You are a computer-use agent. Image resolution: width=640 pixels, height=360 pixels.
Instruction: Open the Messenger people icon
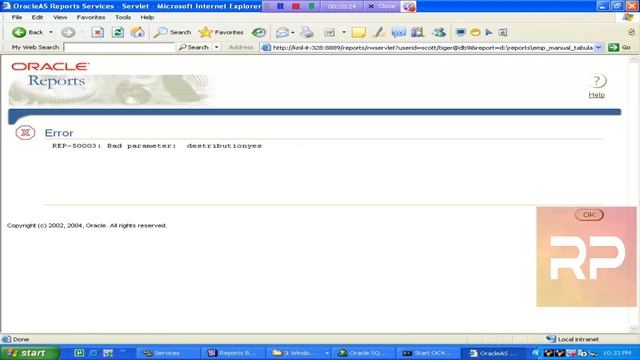439,32
